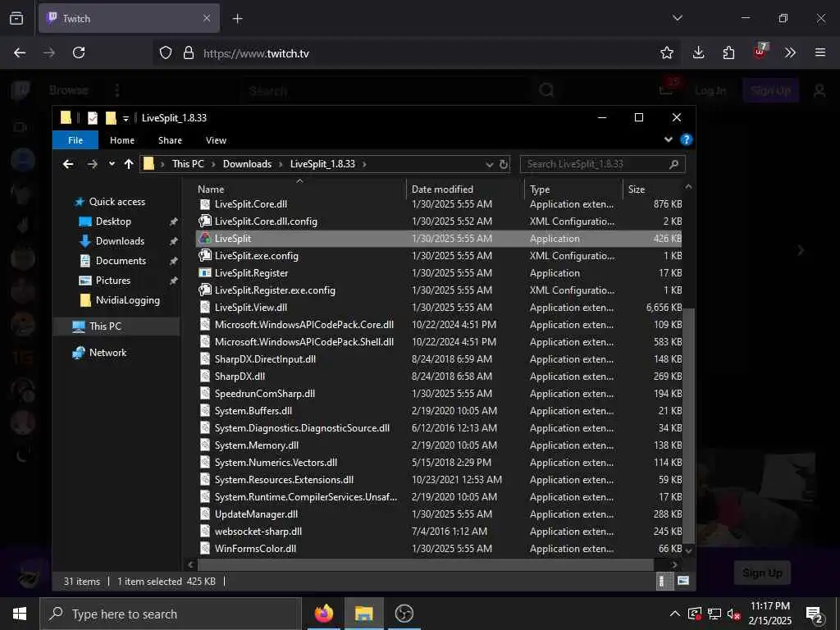Open Firefox from the taskbar
The width and height of the screenshot is (840, 630).
(x=323, y=614)
